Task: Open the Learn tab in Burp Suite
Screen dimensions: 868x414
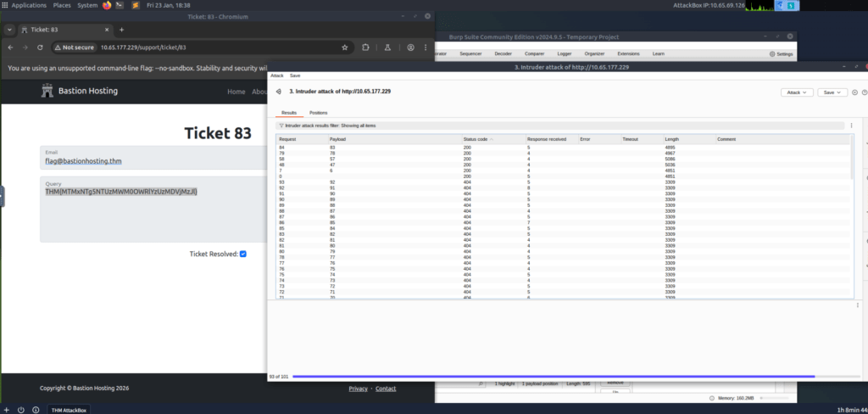Action: point(658,53)
